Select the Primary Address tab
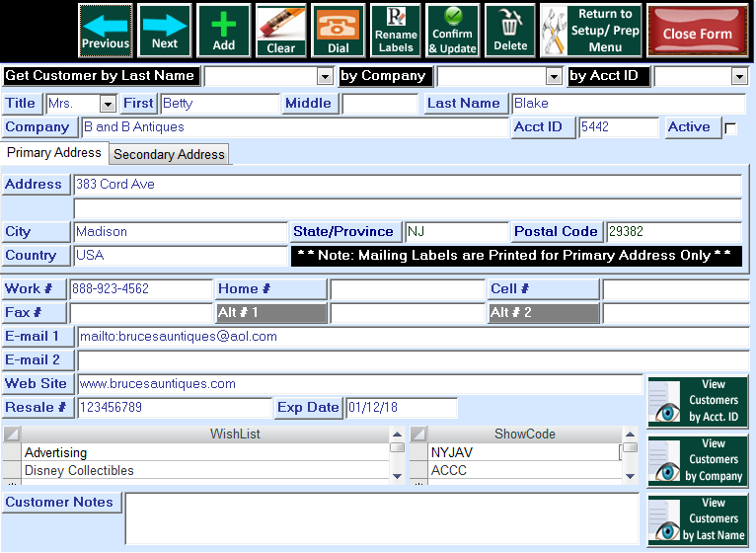The width and height of the screenshot is (756, 553). pyautogui.click(x=54, y=153)
